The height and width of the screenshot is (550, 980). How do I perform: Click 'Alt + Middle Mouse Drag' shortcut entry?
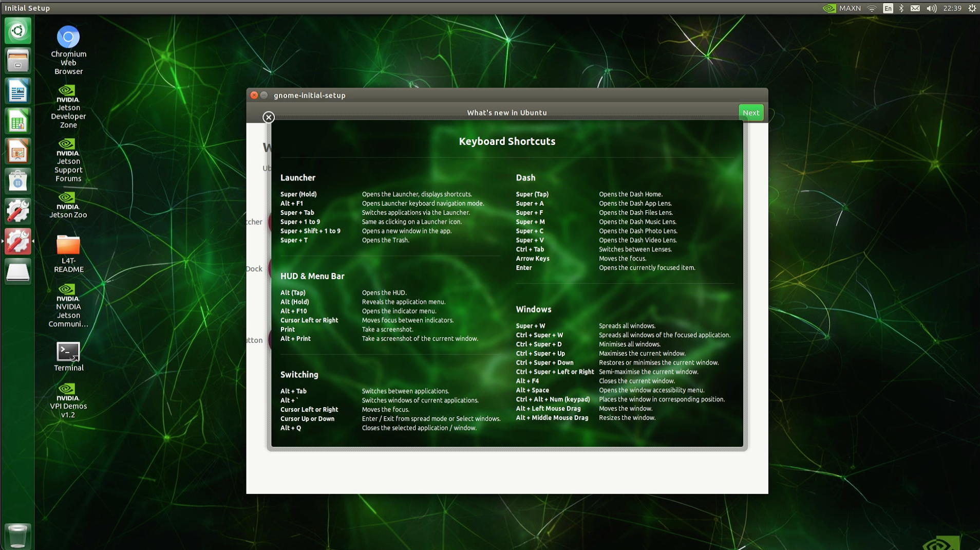pyautogui.click(x=552, y=418)
